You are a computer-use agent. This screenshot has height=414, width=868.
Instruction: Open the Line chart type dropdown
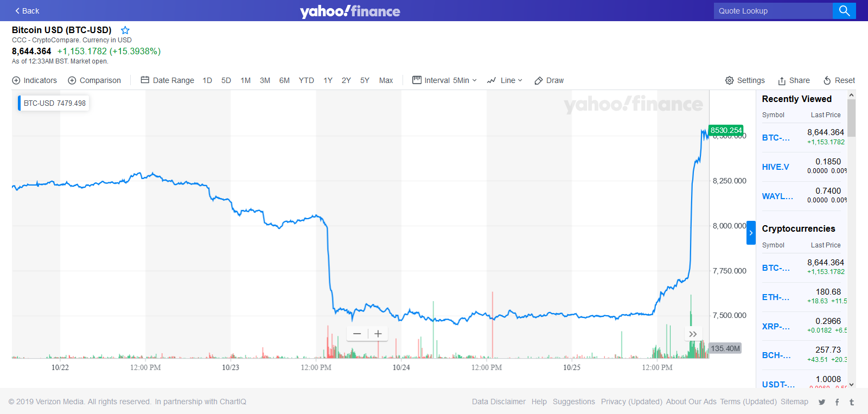[x=505, y=80]
